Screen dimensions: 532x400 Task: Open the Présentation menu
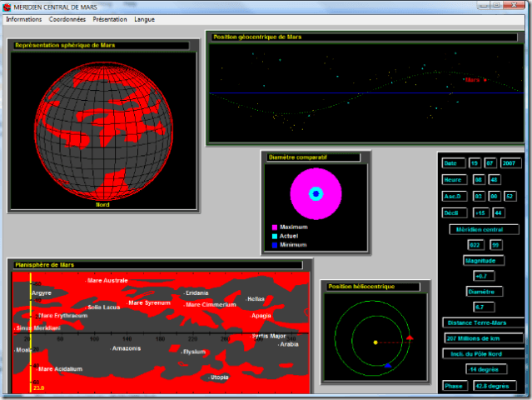[x=110, y=18]
